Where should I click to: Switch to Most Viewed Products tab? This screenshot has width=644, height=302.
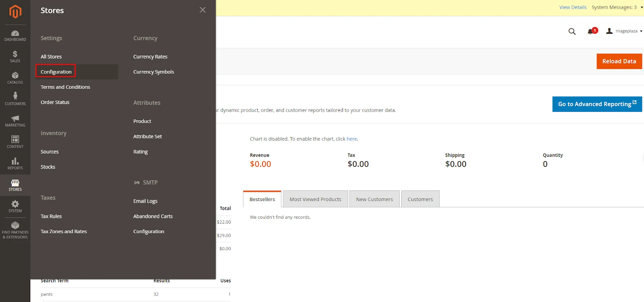coord(315,199)
